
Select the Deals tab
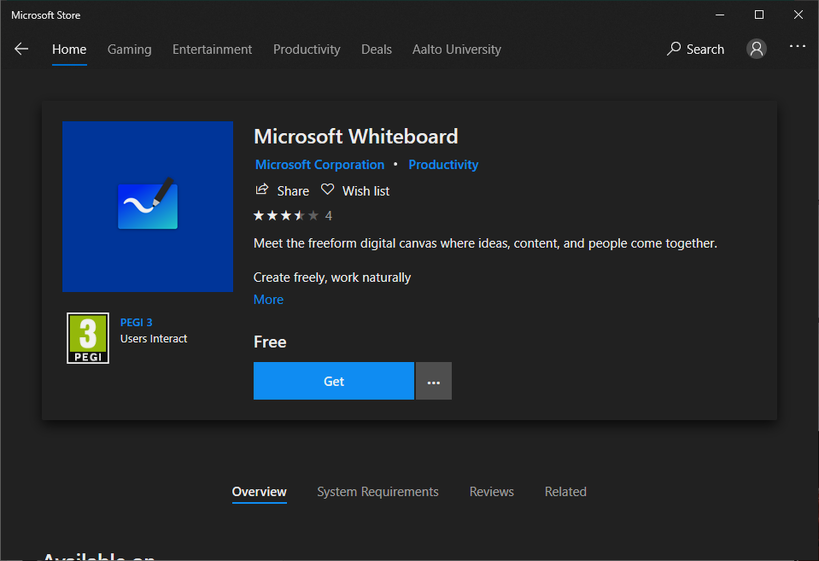point(376,49)
